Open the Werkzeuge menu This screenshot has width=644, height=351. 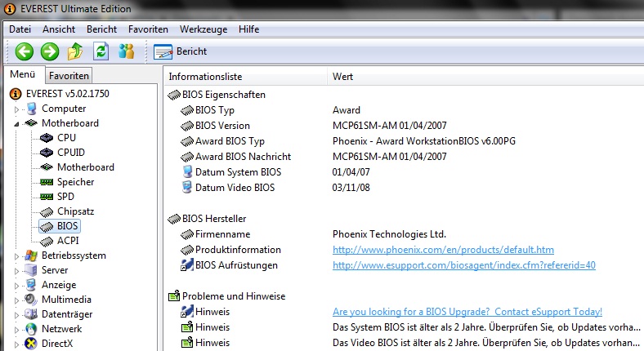[x=203, y=29]
